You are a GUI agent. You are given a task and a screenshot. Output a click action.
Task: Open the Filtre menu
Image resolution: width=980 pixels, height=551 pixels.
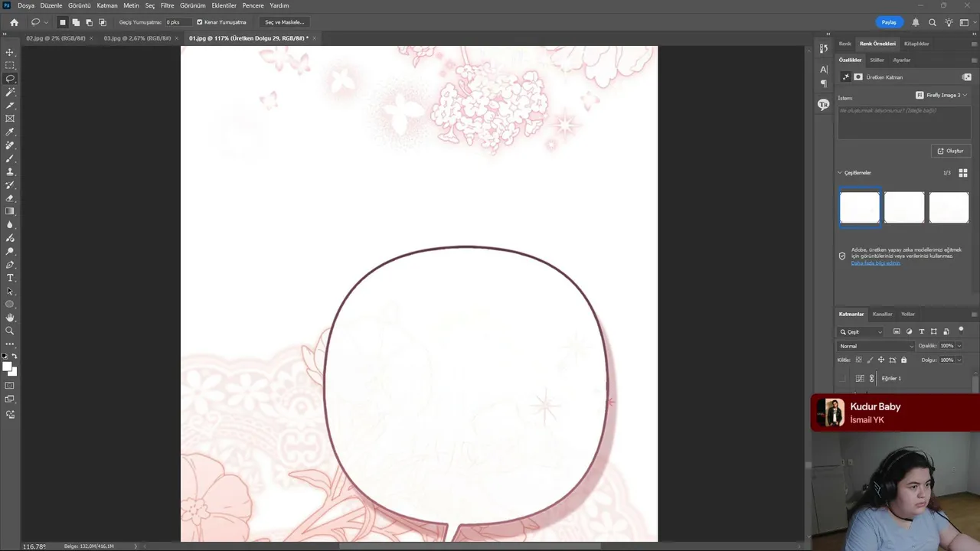point(167,5)
